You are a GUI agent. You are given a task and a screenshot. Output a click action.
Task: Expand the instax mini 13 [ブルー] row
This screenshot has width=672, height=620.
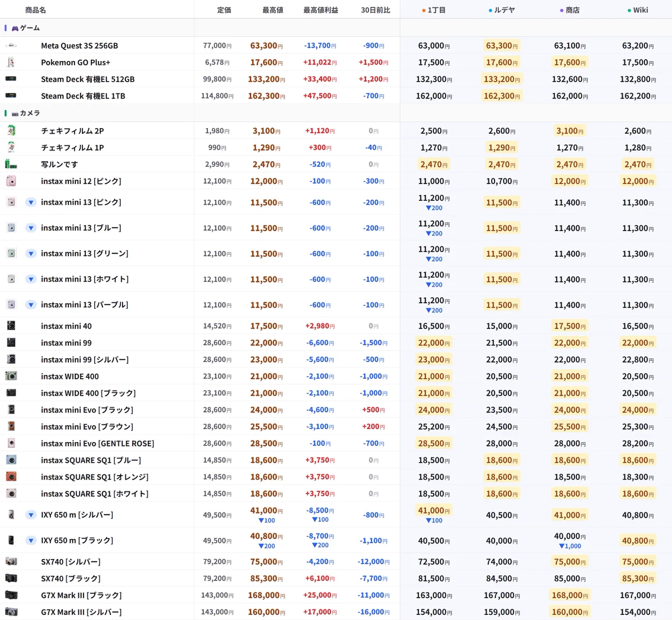tap(31, 228)
